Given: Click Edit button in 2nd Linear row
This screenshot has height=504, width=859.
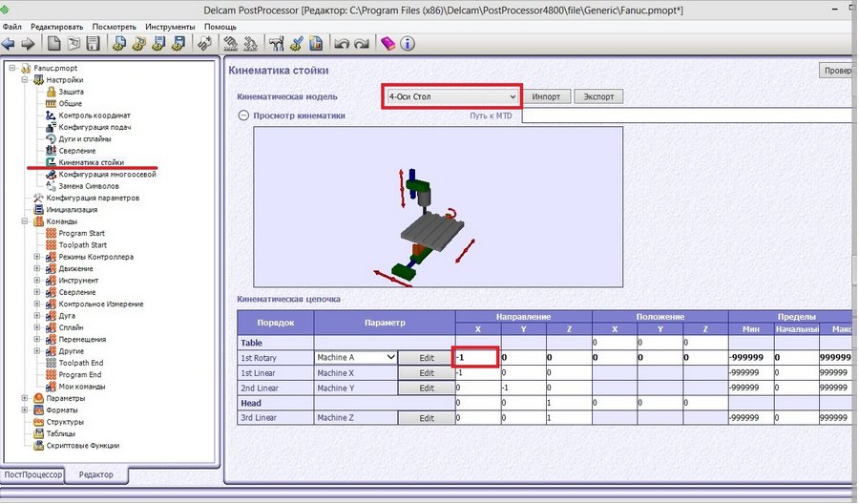Looking at the screenshot, I should tap(427, 388).
